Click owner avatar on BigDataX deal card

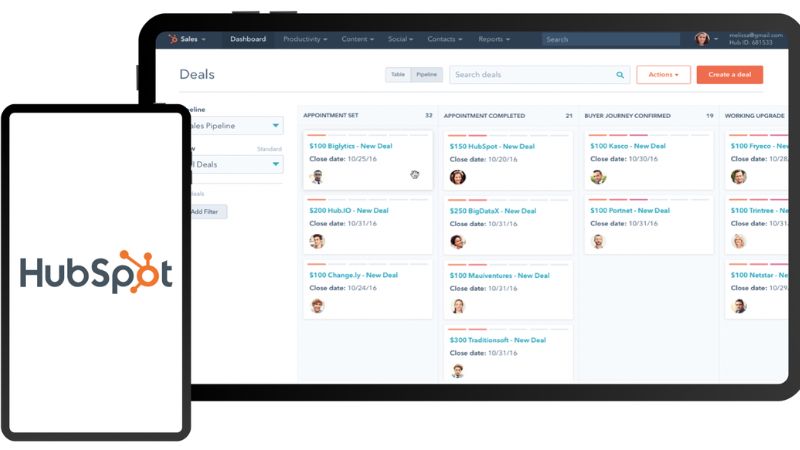pyautogui.click(x=458, y=241)
